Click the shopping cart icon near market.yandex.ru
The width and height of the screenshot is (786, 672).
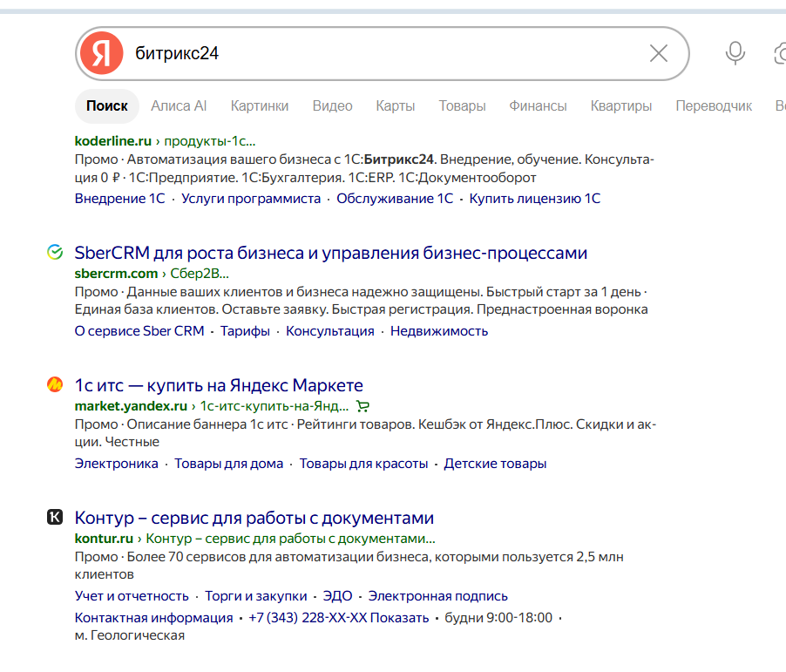[363, 406]
